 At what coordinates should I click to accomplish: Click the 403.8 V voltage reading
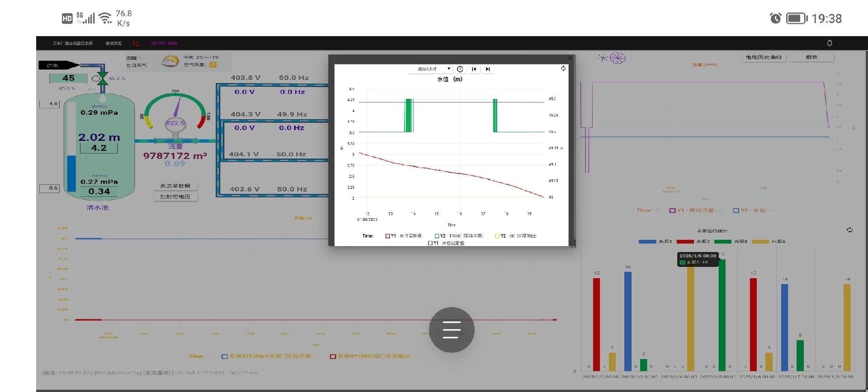[x=245, y=78]
